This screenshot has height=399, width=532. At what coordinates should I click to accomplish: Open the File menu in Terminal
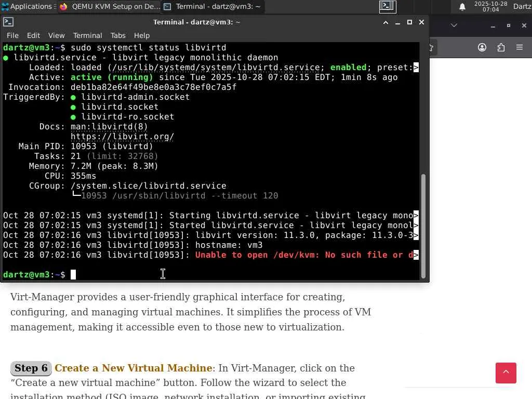pyautogui.click(x=12, y=35)
